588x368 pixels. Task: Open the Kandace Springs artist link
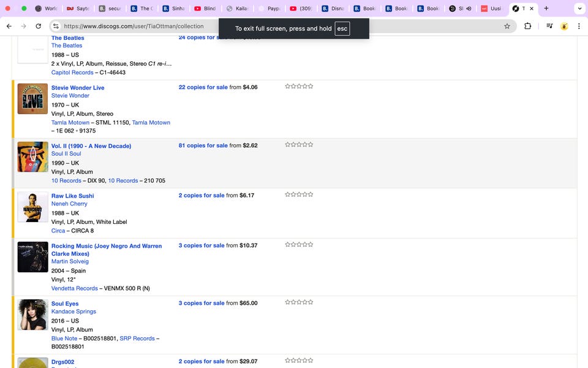[x=73, y=312]
